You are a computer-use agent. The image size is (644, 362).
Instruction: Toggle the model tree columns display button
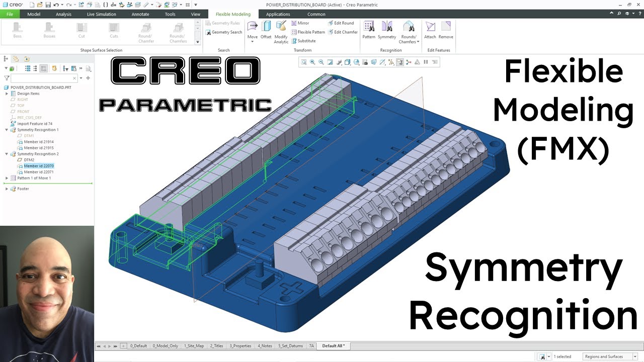44,68
